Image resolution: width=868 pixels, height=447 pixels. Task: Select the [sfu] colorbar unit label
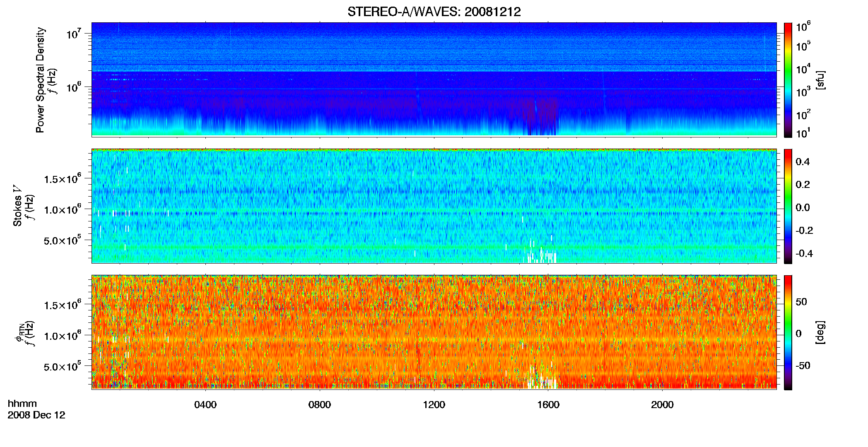click(820, 80)
